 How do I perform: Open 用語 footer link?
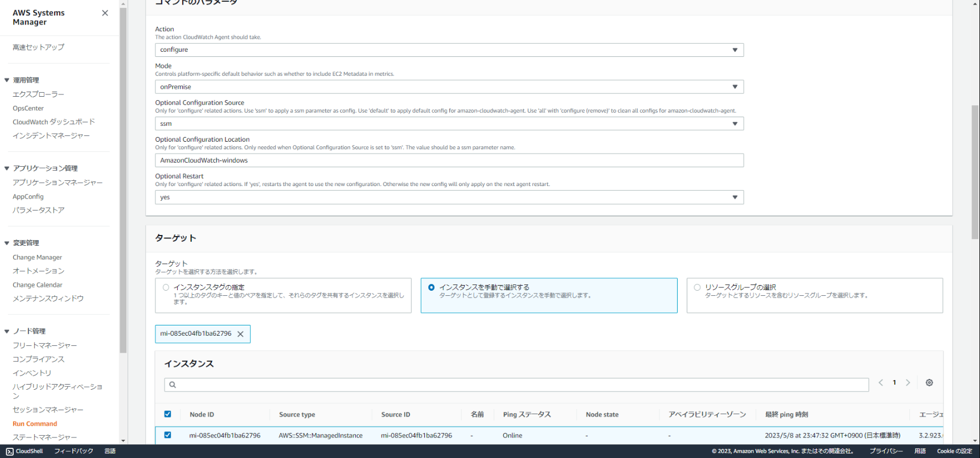(920, 451)
